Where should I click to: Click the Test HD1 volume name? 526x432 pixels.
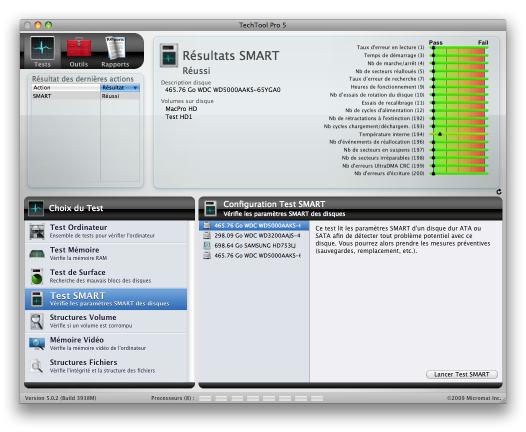179,117
